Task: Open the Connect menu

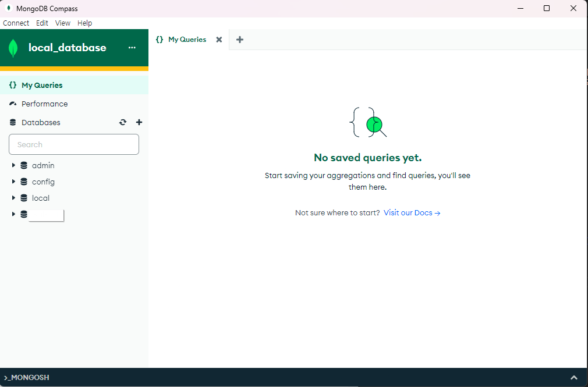Action: click(x=16, y=23)
